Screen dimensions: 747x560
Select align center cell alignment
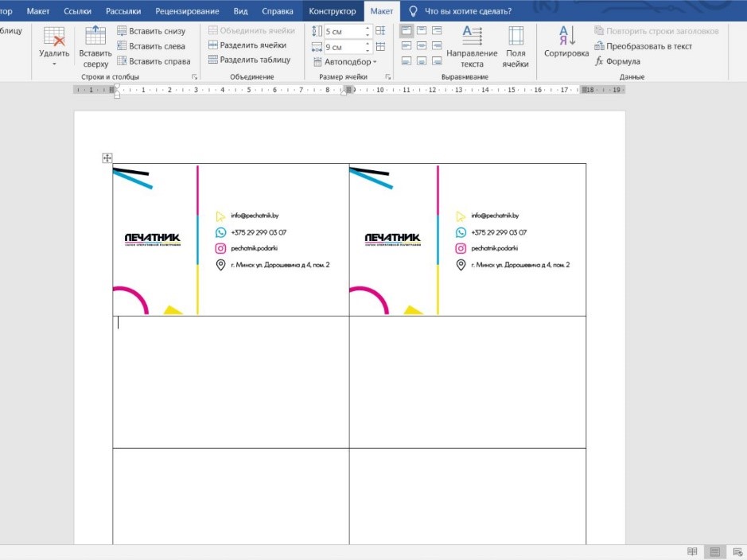422,46
